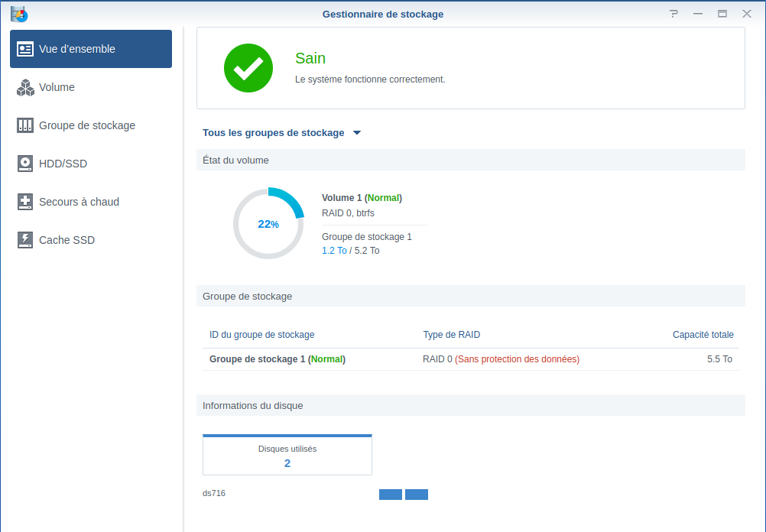766x532 pixels.
Task: Click the Storage Manager app icon in title bar
Action: click(x=18, y=15)
